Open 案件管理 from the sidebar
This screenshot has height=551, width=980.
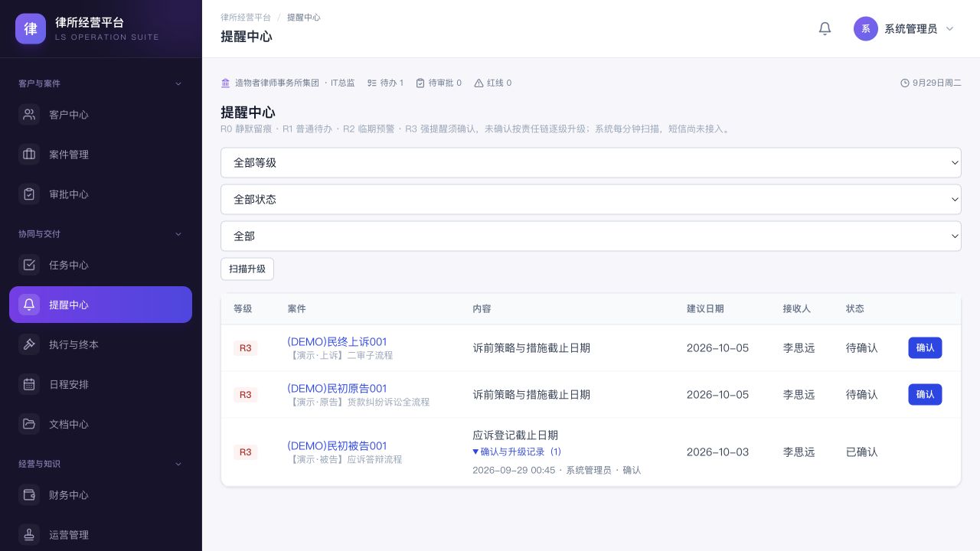[x=100, y=155]
